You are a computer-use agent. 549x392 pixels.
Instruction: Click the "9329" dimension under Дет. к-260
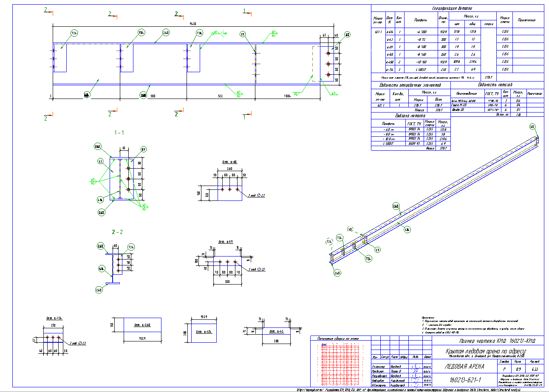142,338
